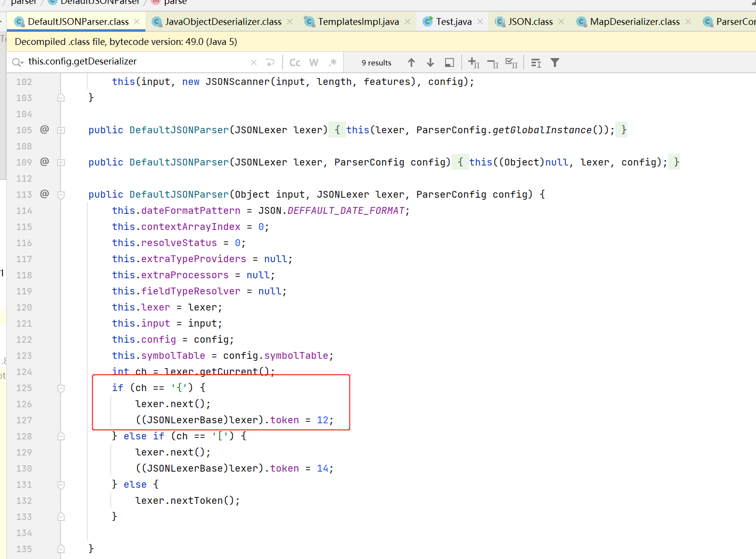Click fold end marker at line 133
Viewport: 756px width, 559px height.
61,517
